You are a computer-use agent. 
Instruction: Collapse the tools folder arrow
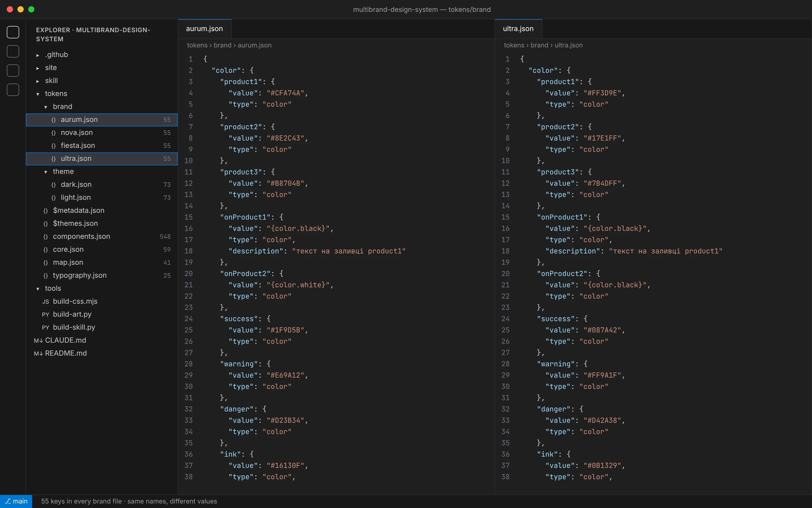[37, 289]
